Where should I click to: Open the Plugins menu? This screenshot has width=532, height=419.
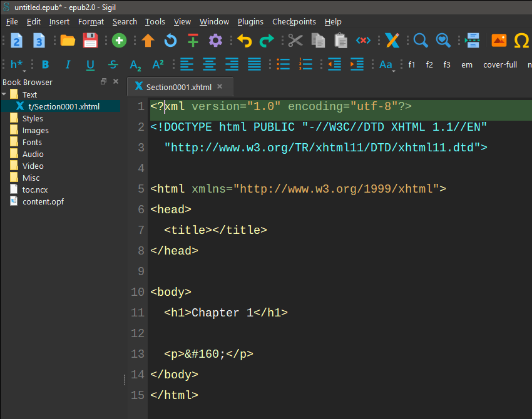[x=250, y=21]
